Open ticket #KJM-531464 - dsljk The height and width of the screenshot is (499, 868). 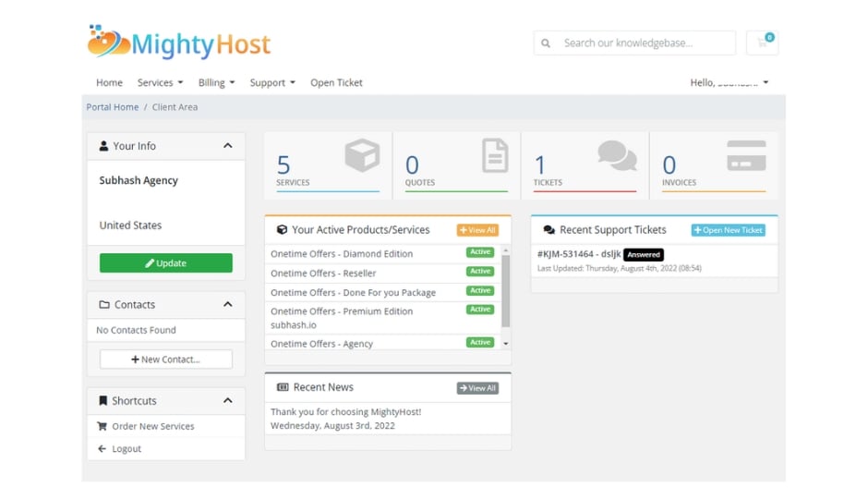coord(579,254)
